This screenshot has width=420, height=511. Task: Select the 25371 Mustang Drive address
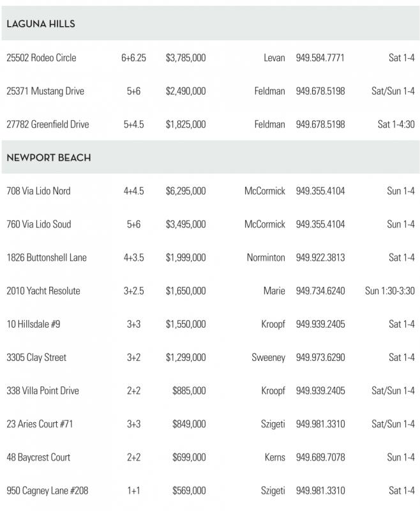click(x=45, y=91)
